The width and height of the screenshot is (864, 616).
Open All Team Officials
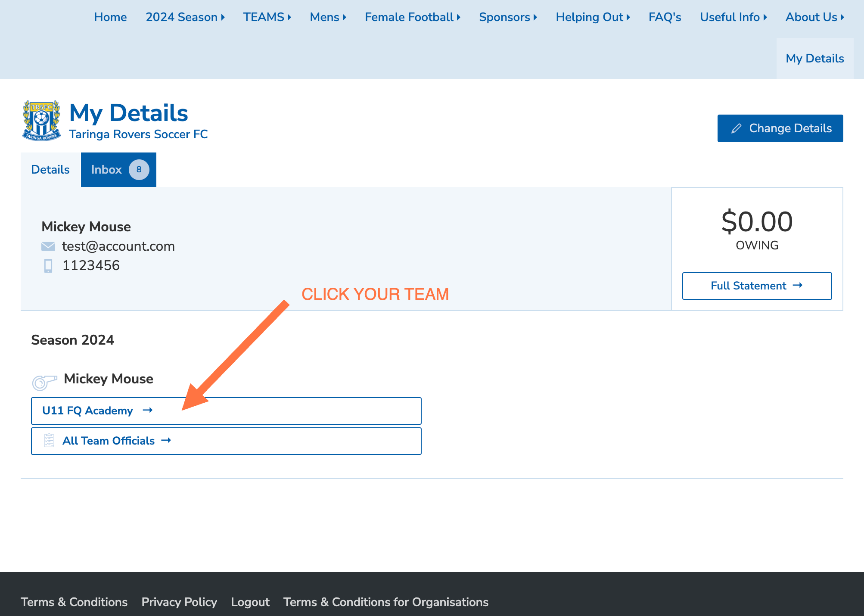226,441
